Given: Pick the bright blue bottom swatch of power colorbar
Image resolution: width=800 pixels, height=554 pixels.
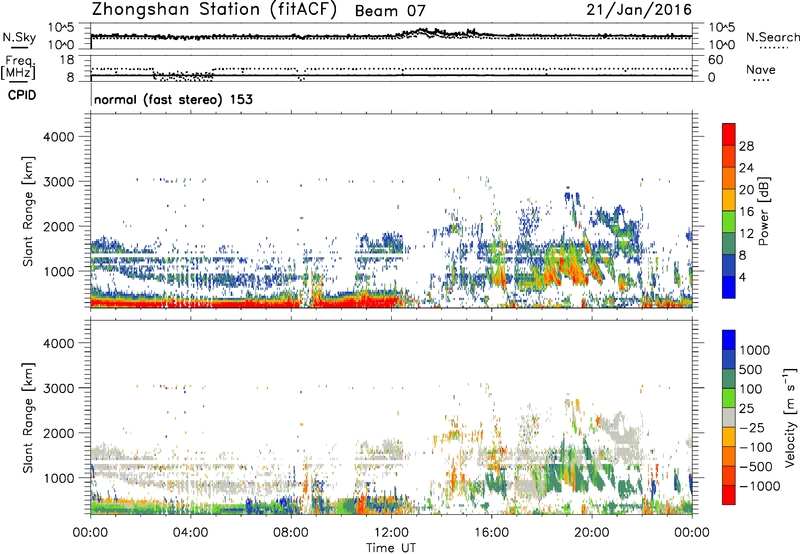Looking at the screenshot, I should tap(729, 287).
